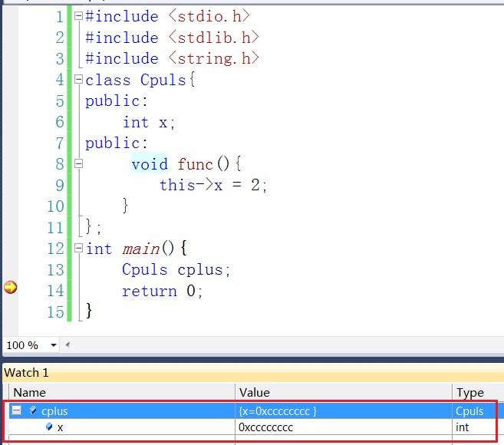Open the 100 % zoom dropdown
This screenshot has height=445, width=504.
pyautogui.click(x=54, y=345)
